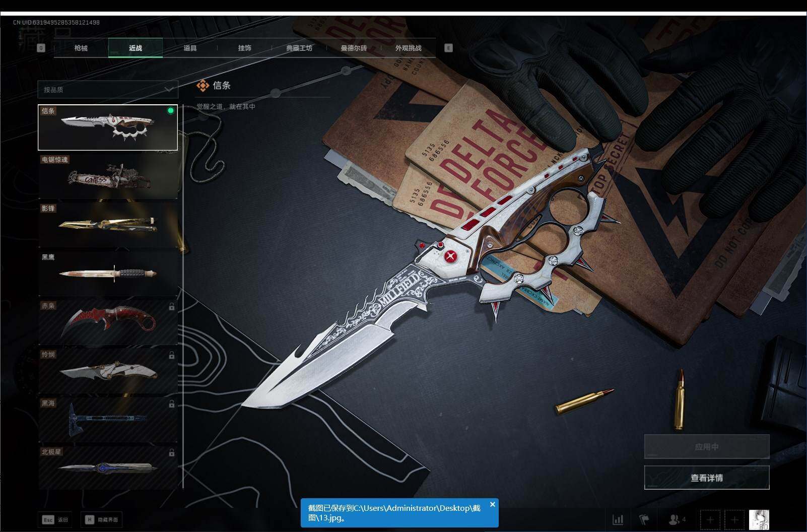The width and height of the screenshot is (807, 532).
Task: Click the lock icon on 北极星
Action: [x=172, y=452]
